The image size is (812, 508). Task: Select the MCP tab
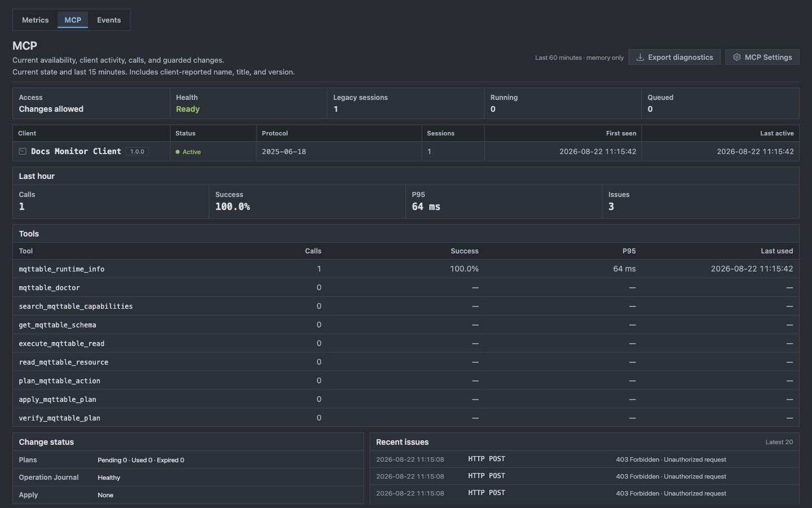(x=73, y=20)
